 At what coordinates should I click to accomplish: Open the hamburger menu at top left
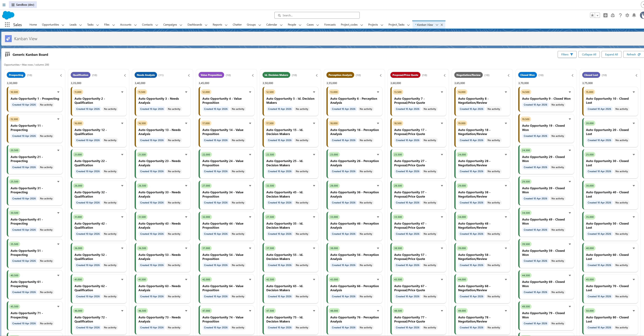[4, 5]
